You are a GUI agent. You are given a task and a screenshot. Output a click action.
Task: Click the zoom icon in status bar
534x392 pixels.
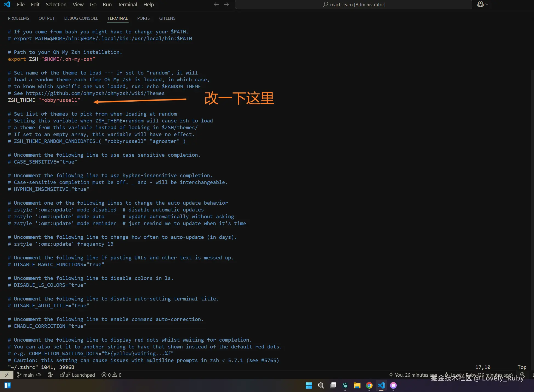(522, 374)
